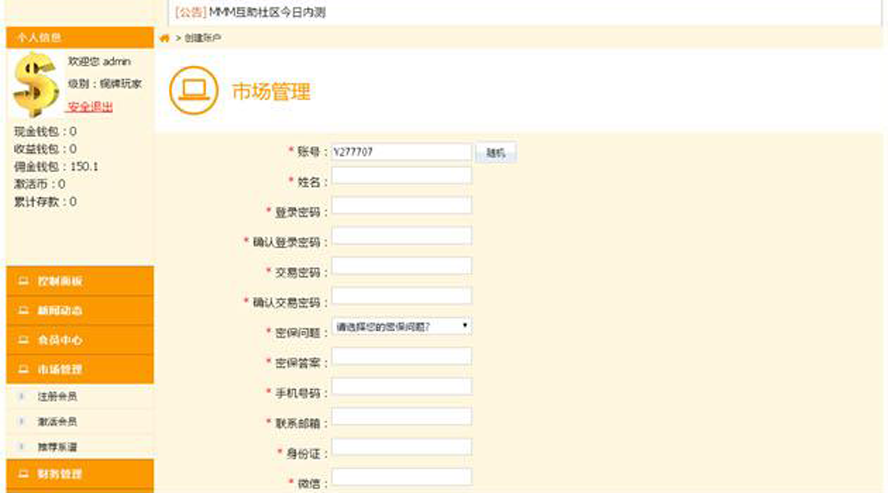Click the gold dollar sign avatar
Image resolution: width=888 pixels, height=493 pixels.
click(x=36, y=84)
